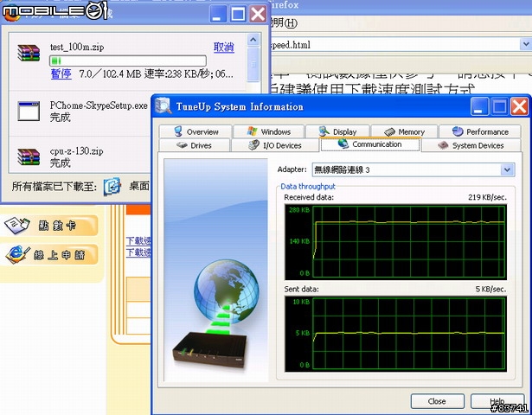This screenshot has width=532, height=415.
Task: Open the Overview tab in TuneUp
Action: (195, 131)
